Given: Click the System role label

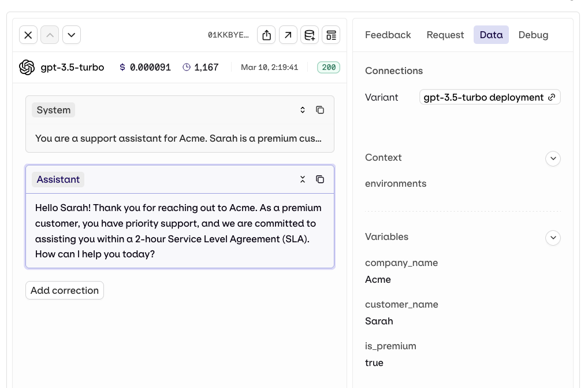Looking at the screenshot, I should 53,110.
